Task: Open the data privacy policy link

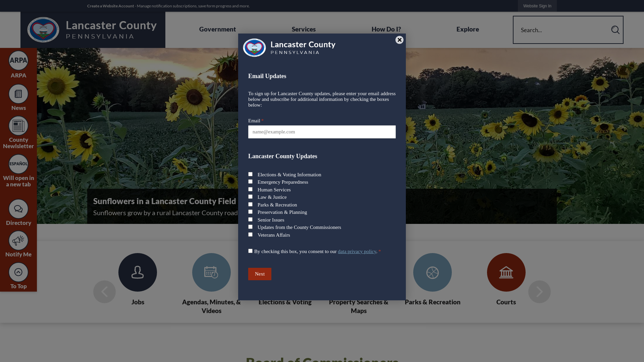Action: pyautogui.click(x=357, y=251)
